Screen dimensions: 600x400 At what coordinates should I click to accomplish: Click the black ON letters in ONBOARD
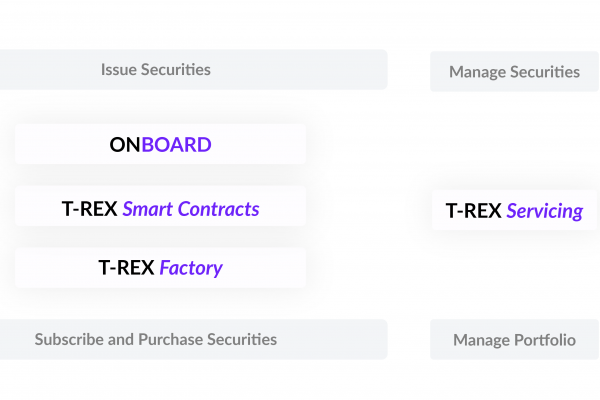[125, 145]
